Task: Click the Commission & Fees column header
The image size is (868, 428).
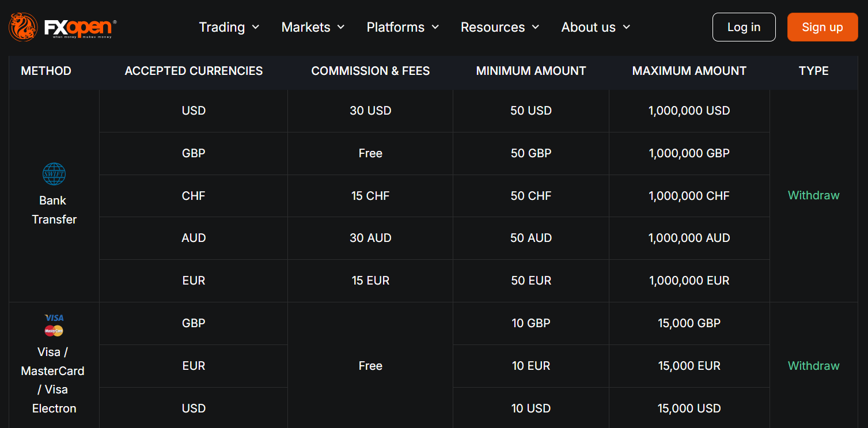Action: pyautogui.click(x=370, y=71)
